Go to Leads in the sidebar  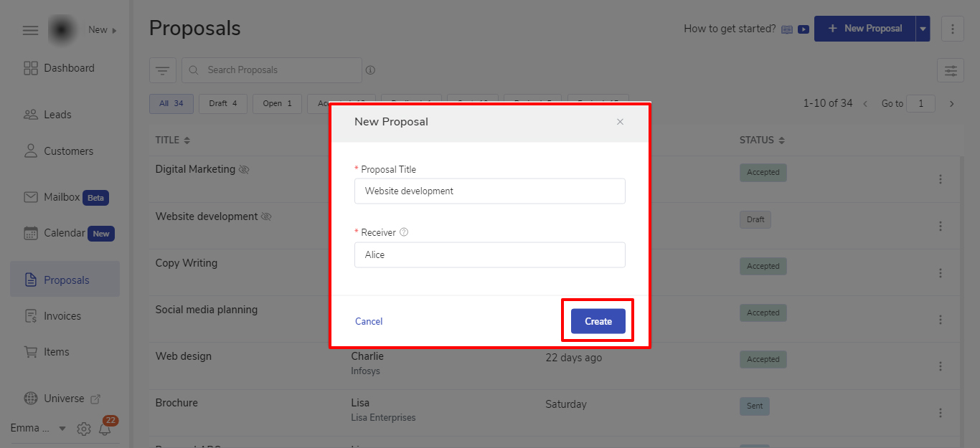[57, 115]
